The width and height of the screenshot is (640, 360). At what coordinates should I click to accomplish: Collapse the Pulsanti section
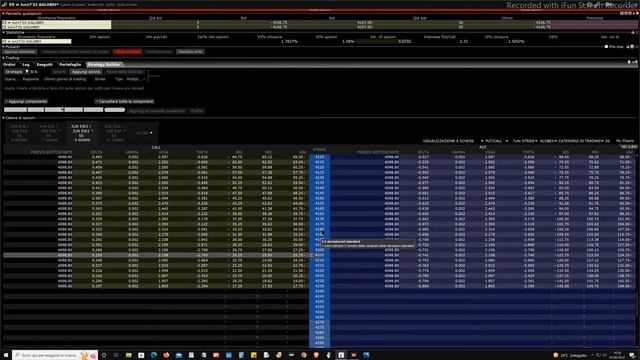(4, 47)
